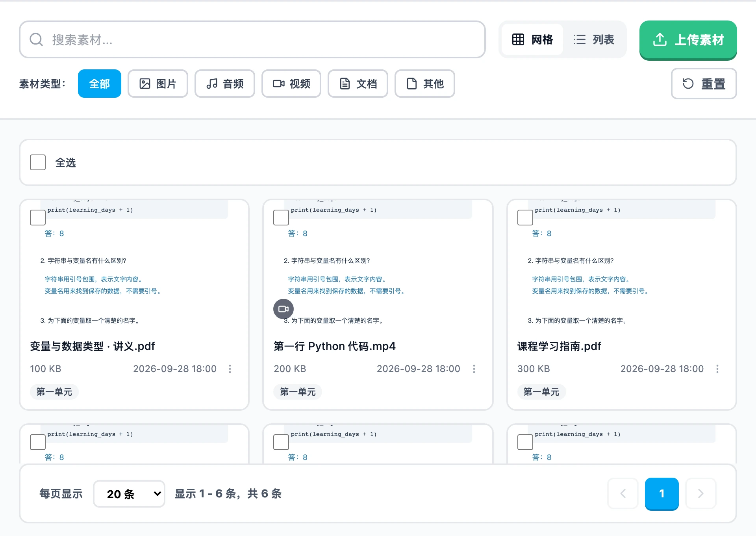The height and width of the screenshot is (536, 756).
Task: Focus the 搜索素材 search field
Action: [x=252, y=39]
